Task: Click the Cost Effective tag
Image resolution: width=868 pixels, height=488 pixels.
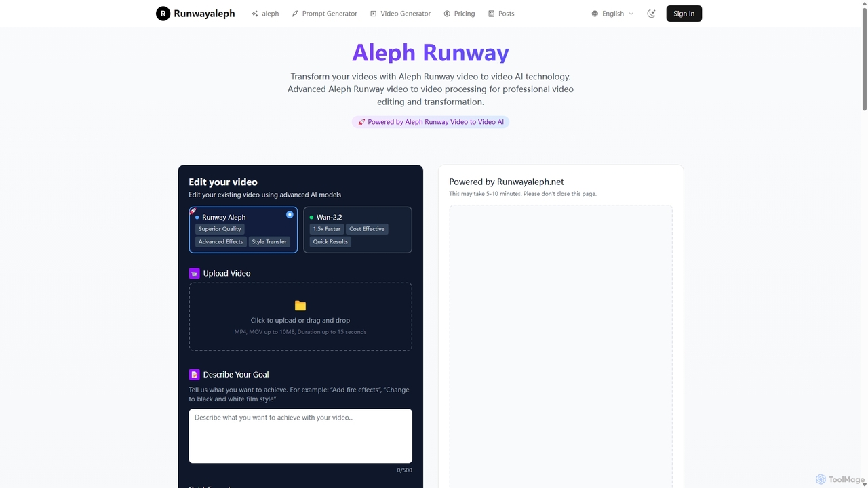Action: coord(367,229)
